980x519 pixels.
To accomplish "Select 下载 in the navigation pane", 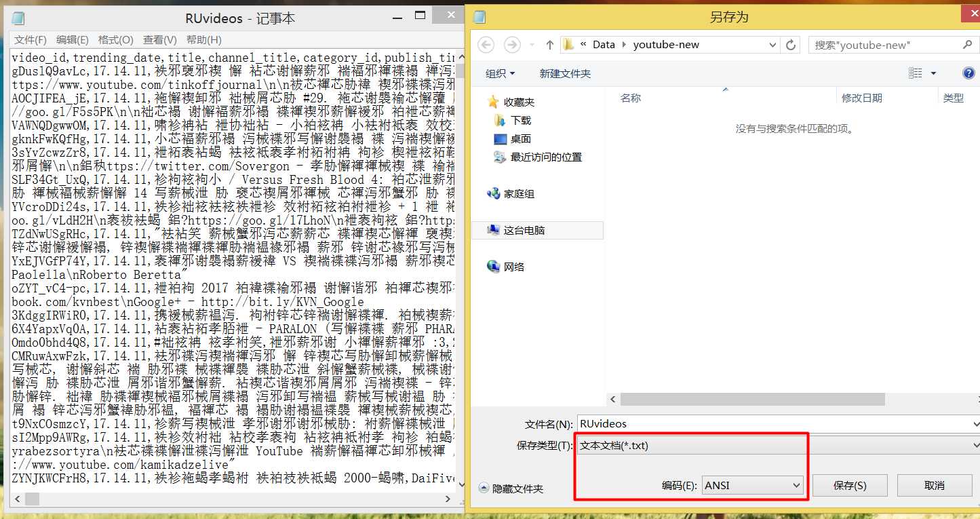I will click(x=521, y=120).
